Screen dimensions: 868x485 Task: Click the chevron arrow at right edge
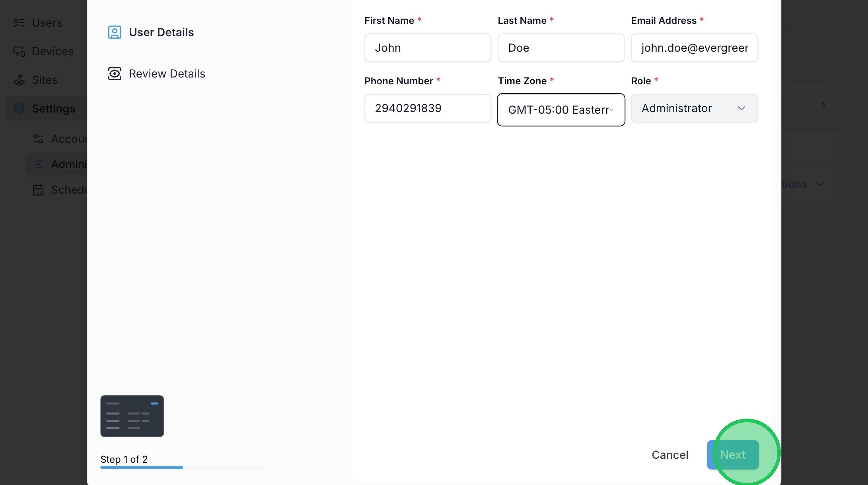(x=823, y=105)
